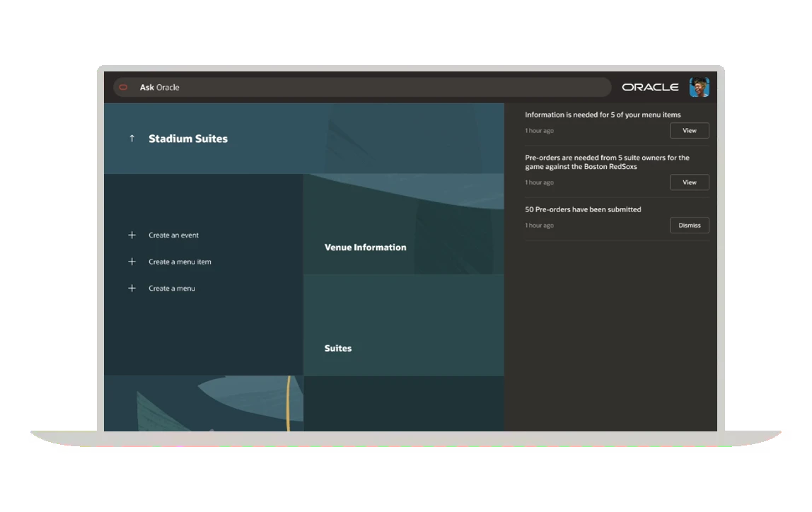This screenshot has width=812, height=512.
Task: Click inside the Ask Oracle search field
Action: [x=354, y=87]
